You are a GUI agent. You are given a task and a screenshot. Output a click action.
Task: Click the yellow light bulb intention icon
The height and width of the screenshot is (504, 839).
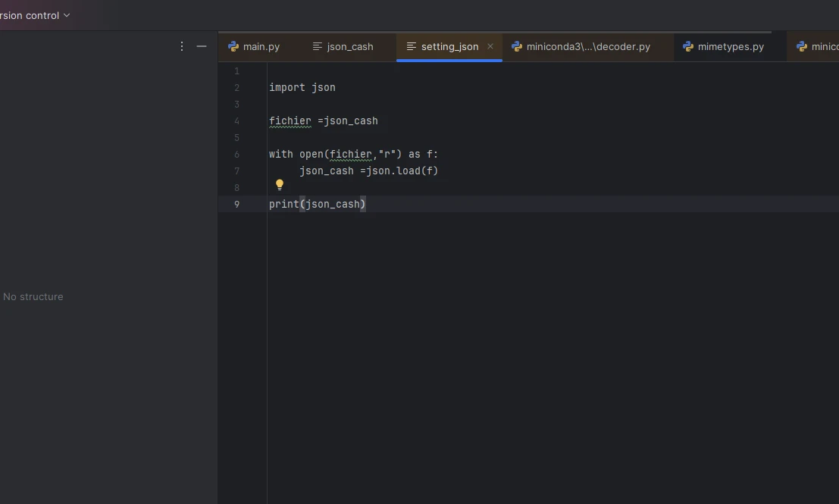point(279,185)
